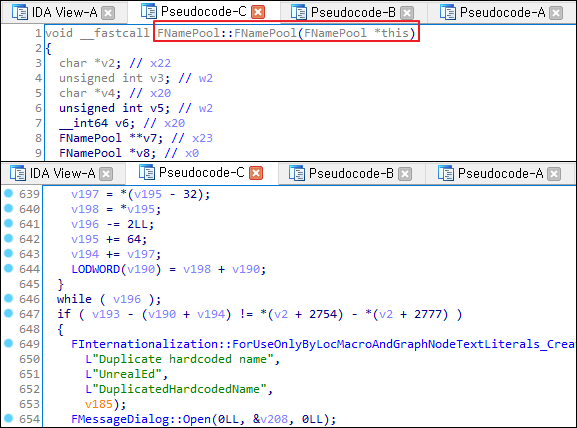Click x22 register comment on line 3
The width and height of the screenshot is (577, 428).
pos(160,63)
